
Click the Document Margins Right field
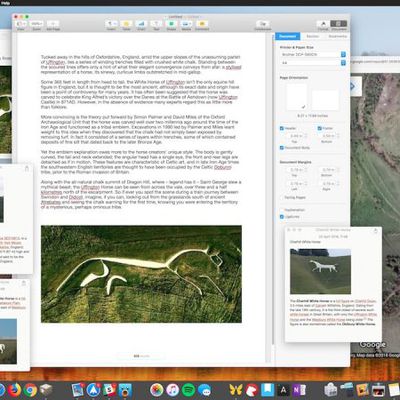pos(327,184)
